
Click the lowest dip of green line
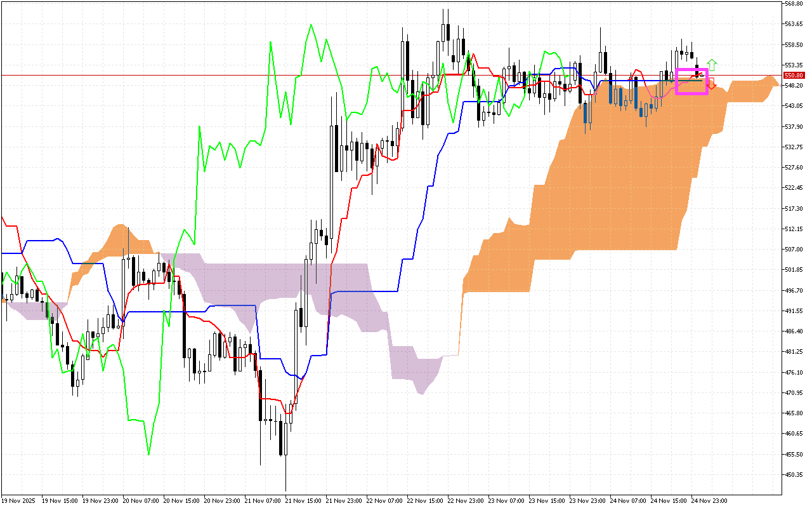coord(148,453)
